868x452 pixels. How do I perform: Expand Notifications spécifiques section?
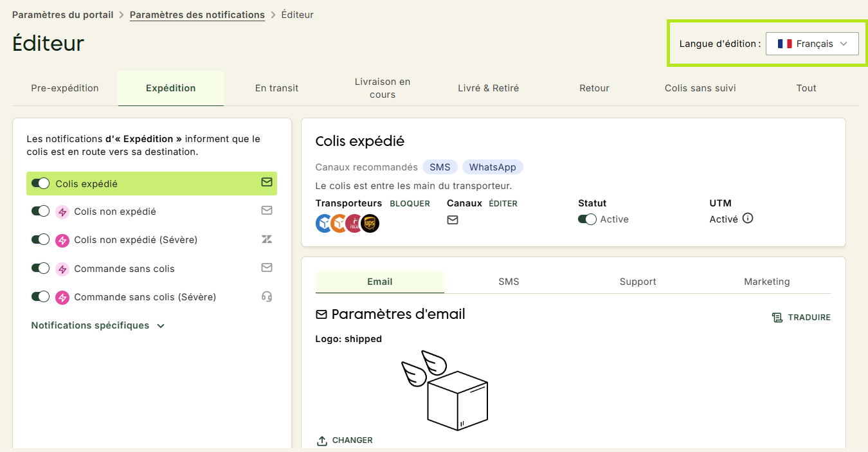(98, 325)
